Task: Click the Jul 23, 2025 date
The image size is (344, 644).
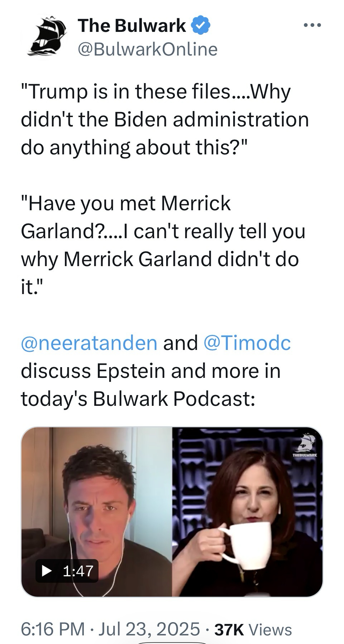Action: (149, 629)
